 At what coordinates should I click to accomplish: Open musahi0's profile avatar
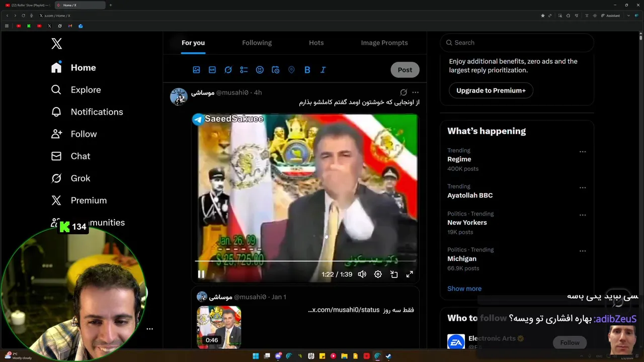click(179, 97)
